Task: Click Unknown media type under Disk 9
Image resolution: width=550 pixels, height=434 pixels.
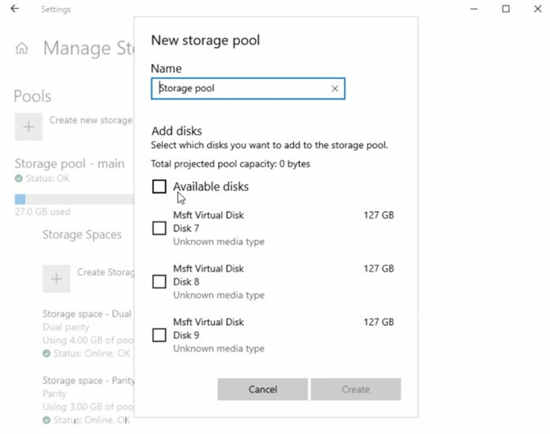Action: click(x=219, y=348)
